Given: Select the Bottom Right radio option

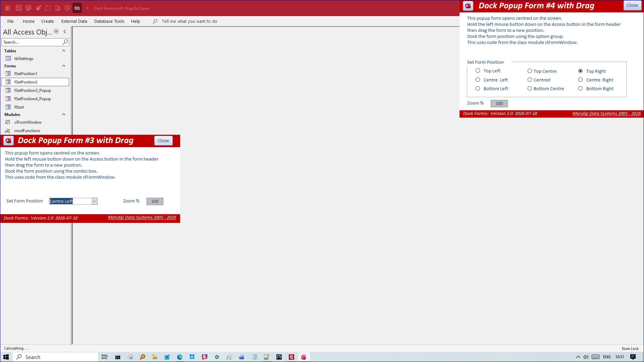Looking at the screenshot, I should (580, 88).
